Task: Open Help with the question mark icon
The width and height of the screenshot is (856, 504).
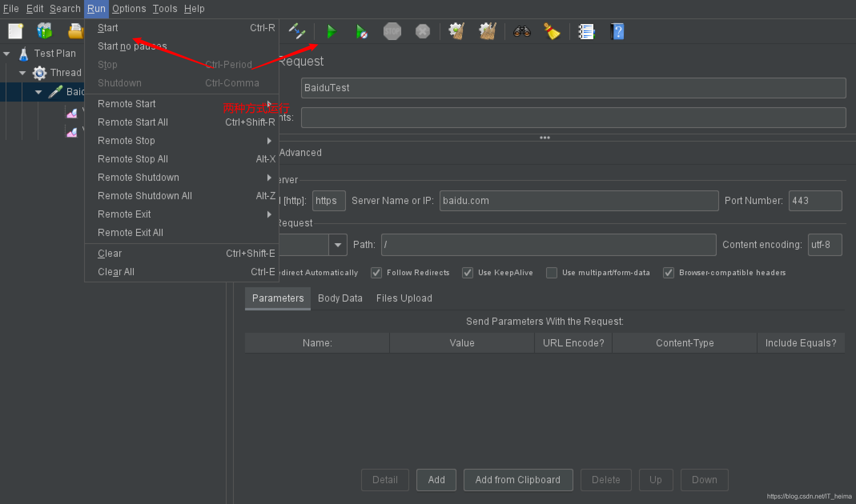Action: [x=617, y=32]
